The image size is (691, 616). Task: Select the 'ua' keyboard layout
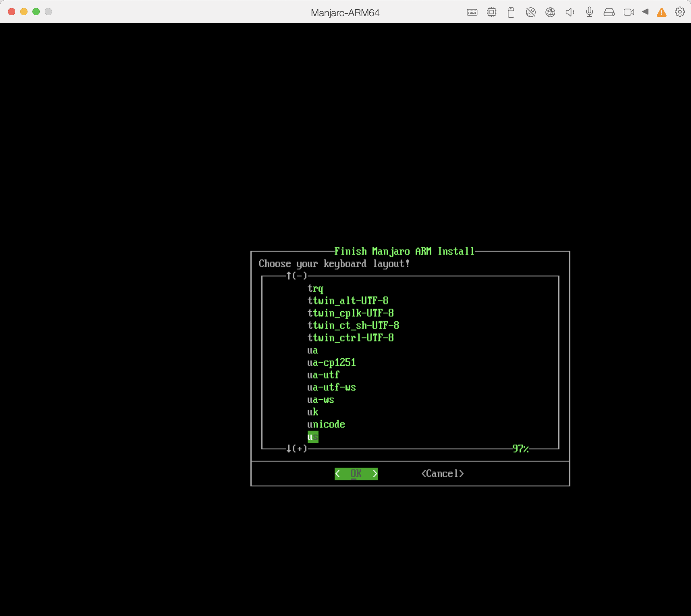pos(313,350)
